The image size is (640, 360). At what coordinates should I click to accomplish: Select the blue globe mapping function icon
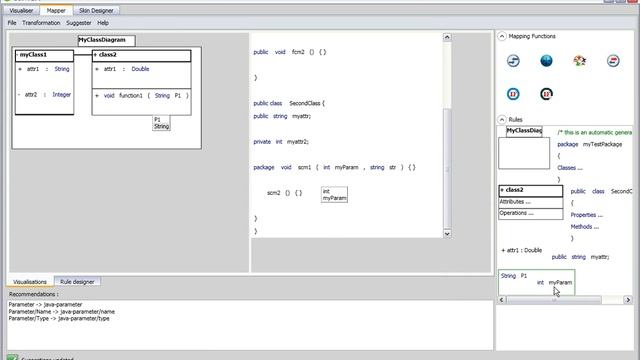(546, 61)
